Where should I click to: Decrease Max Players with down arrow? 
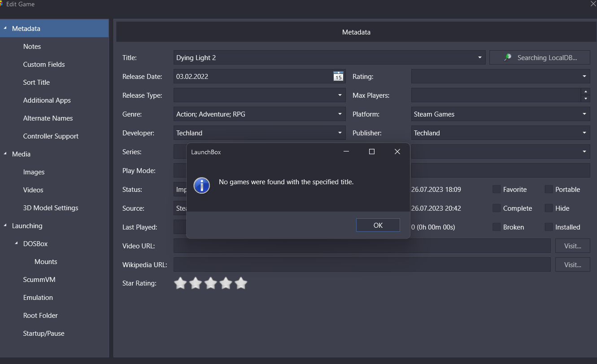coord(585,99)
